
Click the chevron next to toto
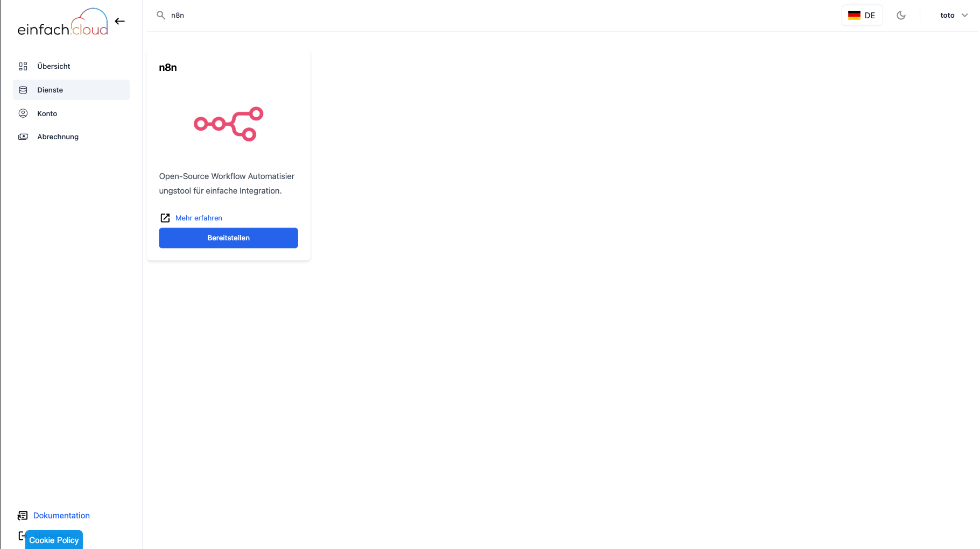pos(964,15)
